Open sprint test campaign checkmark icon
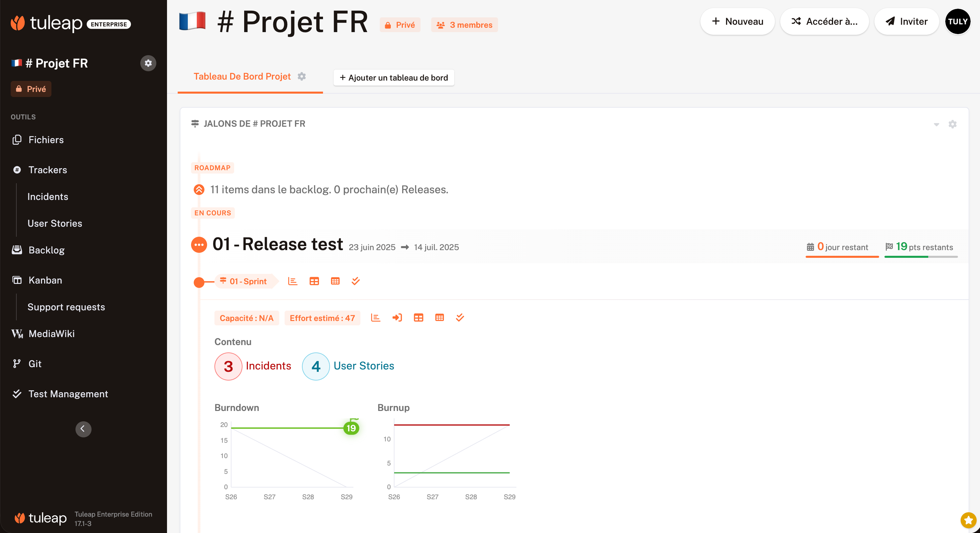This screenshot has width=980, height=533. pos(355,281)
